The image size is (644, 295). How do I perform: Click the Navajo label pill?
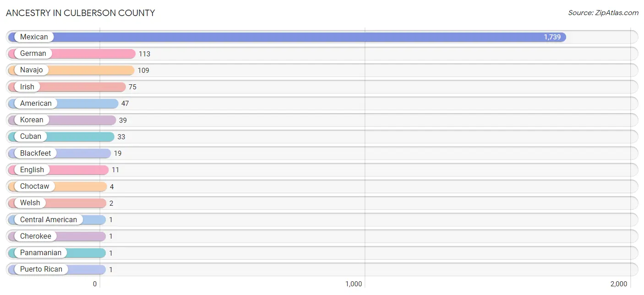tap(31, 70)
